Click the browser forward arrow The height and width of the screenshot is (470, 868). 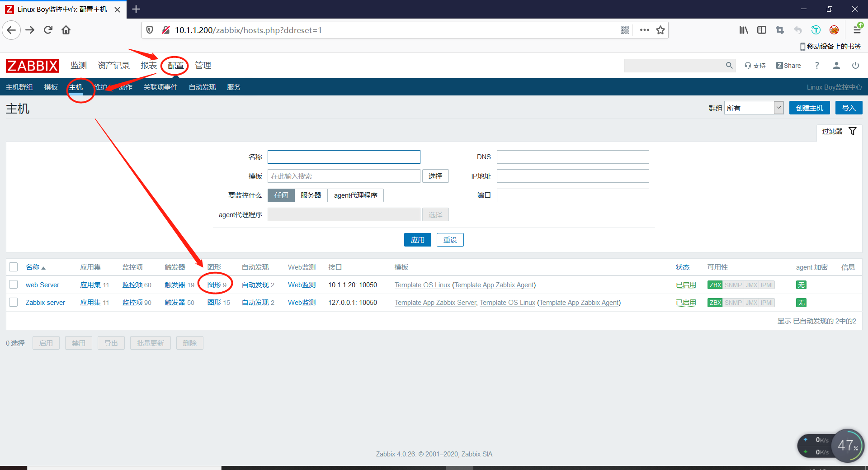click(30, 30)
